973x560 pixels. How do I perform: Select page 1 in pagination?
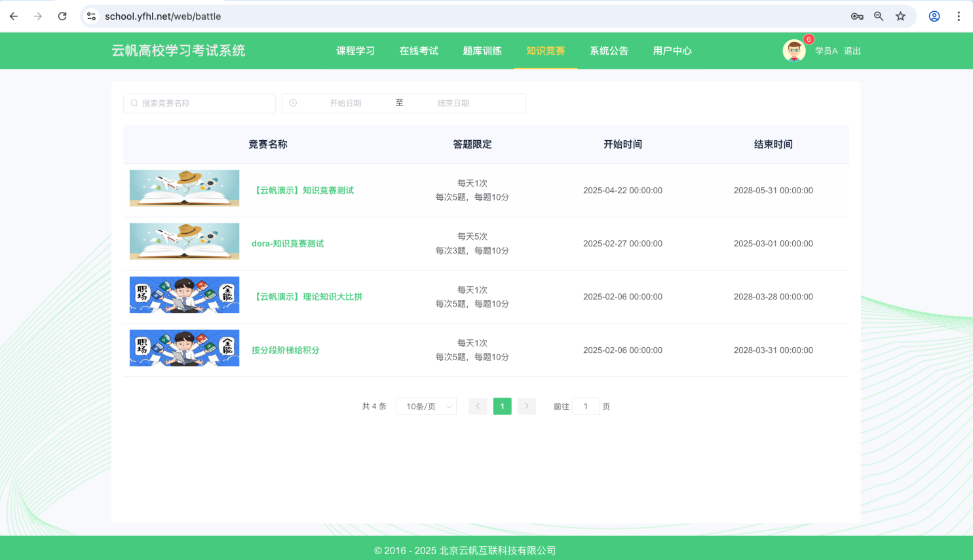(503, 406)
